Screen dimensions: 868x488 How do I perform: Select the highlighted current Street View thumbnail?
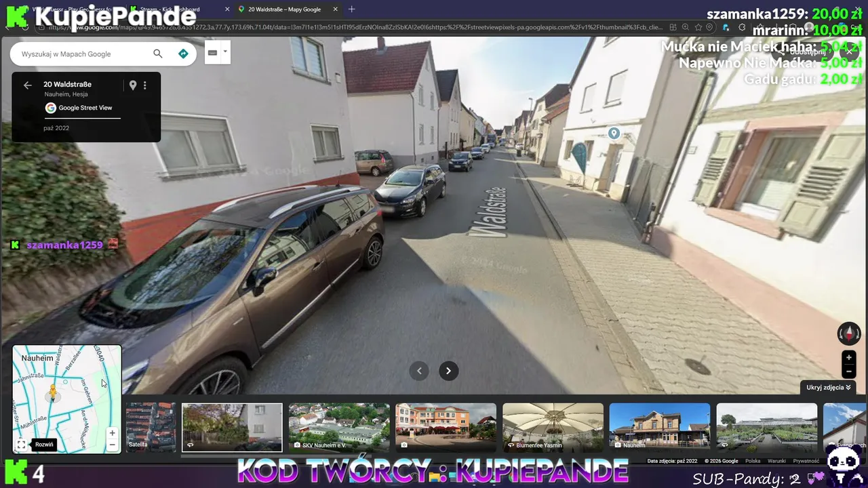[232, 427]
